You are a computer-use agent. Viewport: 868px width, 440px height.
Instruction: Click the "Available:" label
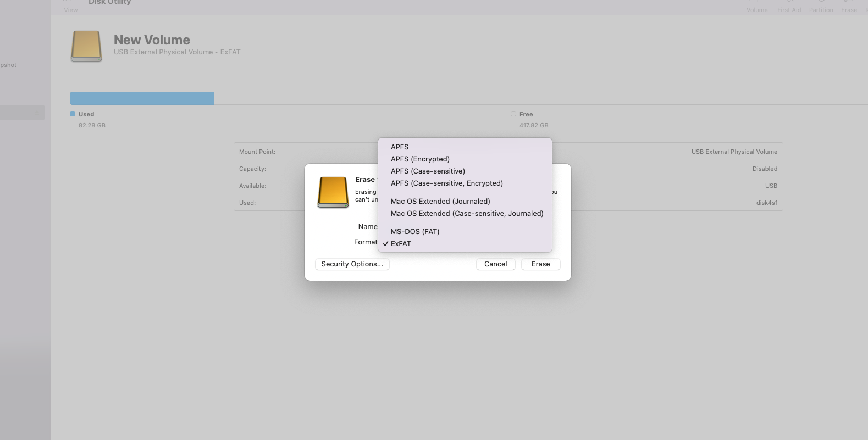point(252,186)
